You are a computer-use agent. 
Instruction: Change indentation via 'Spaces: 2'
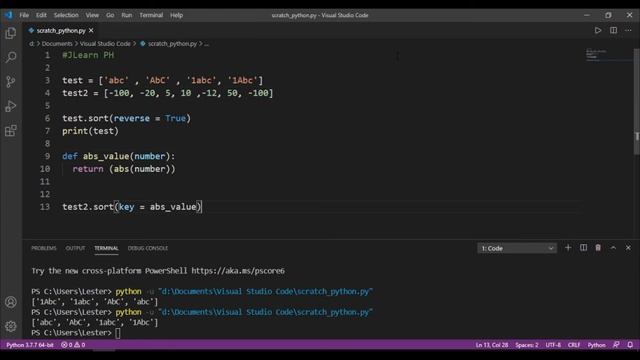pos(527,345)
